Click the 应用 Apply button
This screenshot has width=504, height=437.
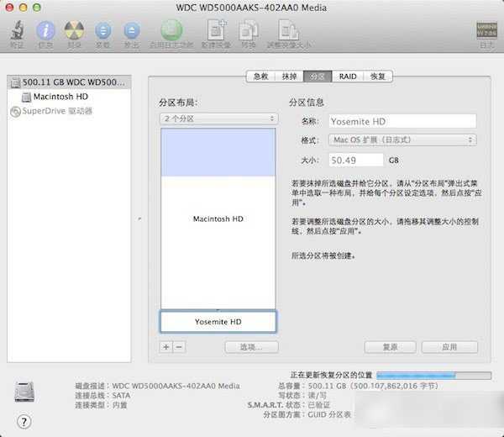coord(449,347)
